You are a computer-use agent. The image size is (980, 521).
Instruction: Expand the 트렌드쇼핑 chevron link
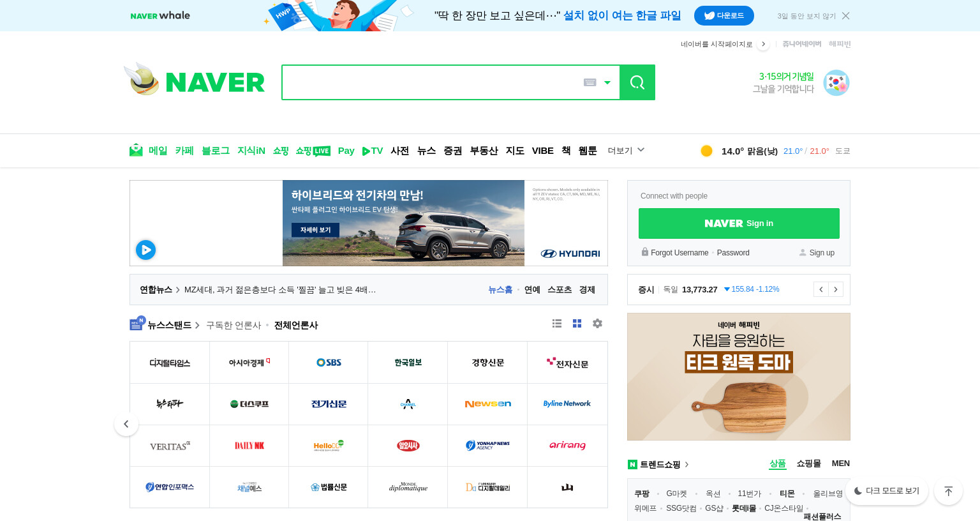coord(687,465)
